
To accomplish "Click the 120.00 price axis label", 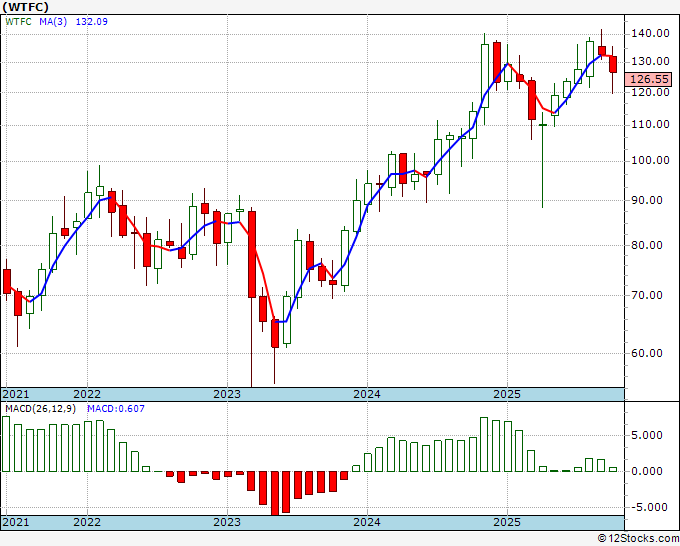I will pyautogui.click(x=649, y=92).
